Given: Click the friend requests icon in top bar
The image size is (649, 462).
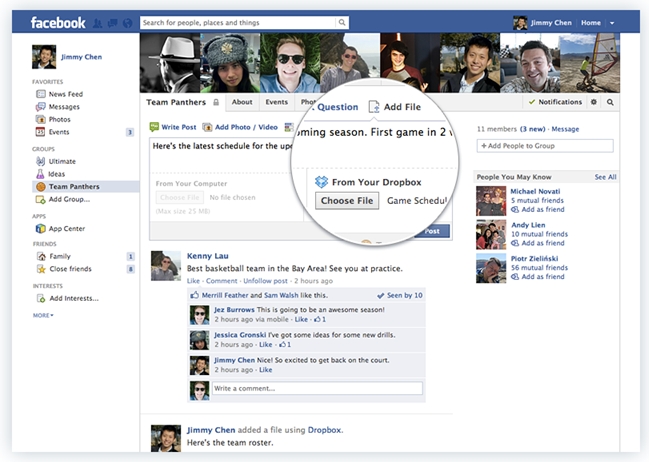Looking at the screenshot, I should pos(98,22).
